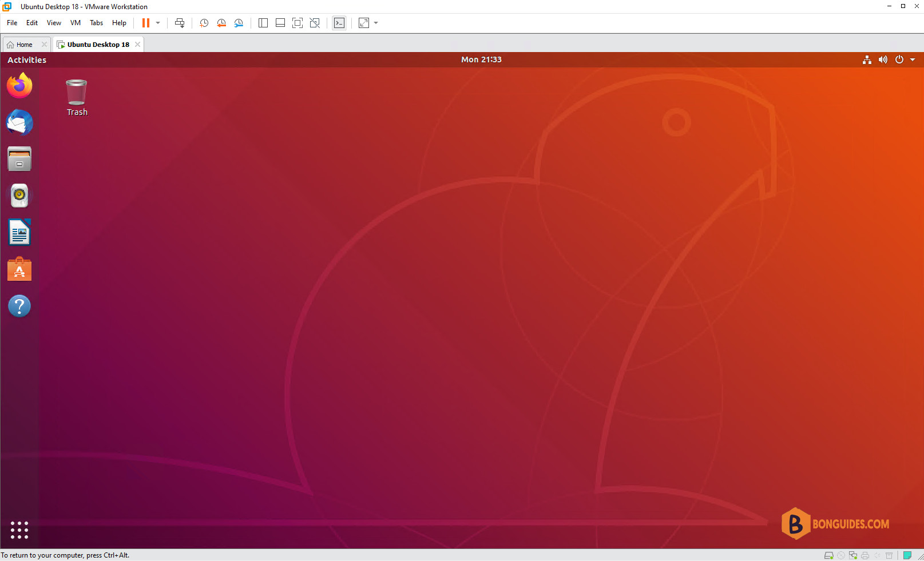Expand the power options dropdown beside pause
924x561 pixels.
[x=158, y=23]
